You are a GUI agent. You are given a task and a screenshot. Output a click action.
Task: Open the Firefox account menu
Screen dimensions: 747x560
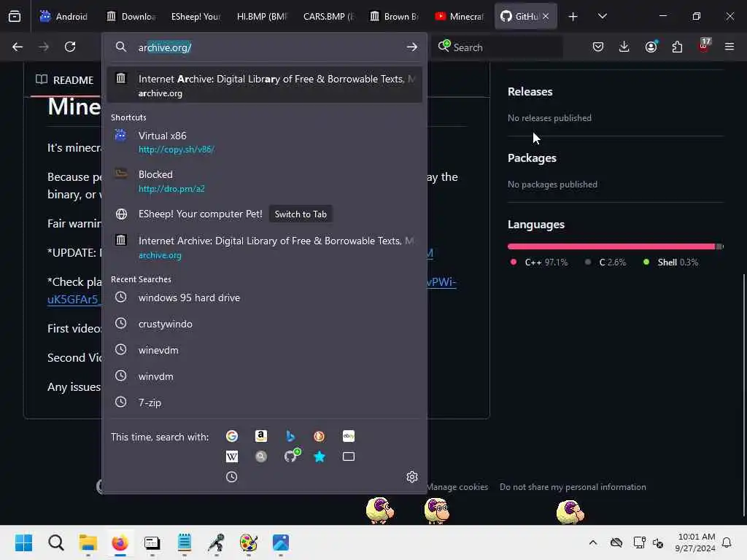point(651,47)
